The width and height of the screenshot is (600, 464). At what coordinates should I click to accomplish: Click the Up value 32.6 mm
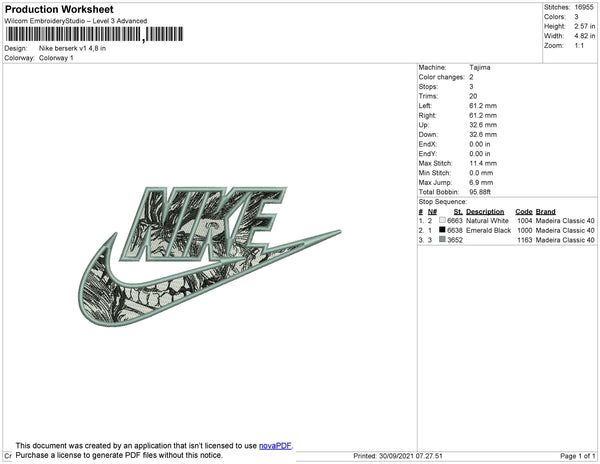[483, 125]
